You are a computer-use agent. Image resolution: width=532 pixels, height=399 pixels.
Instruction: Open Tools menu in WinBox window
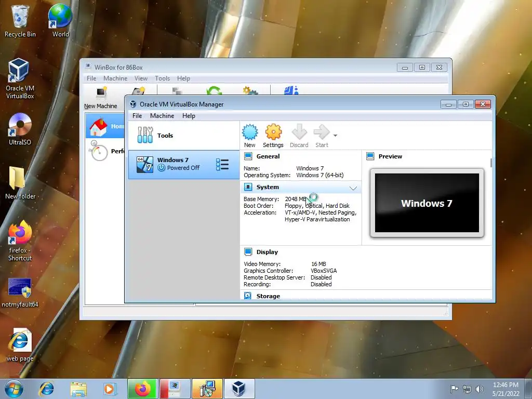click(162, 78)
